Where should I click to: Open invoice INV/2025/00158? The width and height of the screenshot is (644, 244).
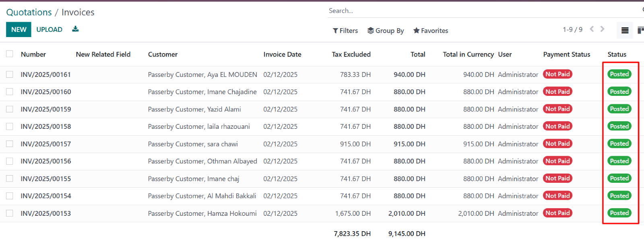[x=45, y=126]
